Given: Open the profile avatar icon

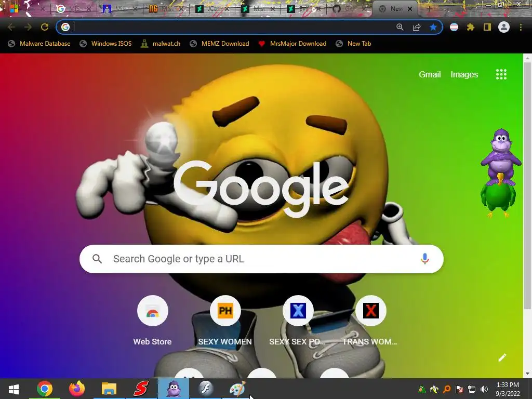Looking at the screenshot, I should click(x=504, y=27).
